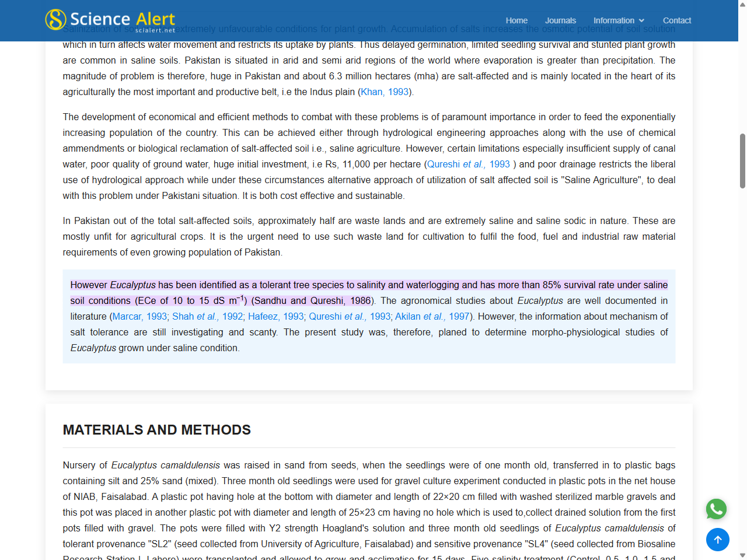Click the scrollbar down arrow

pos(742,555)
